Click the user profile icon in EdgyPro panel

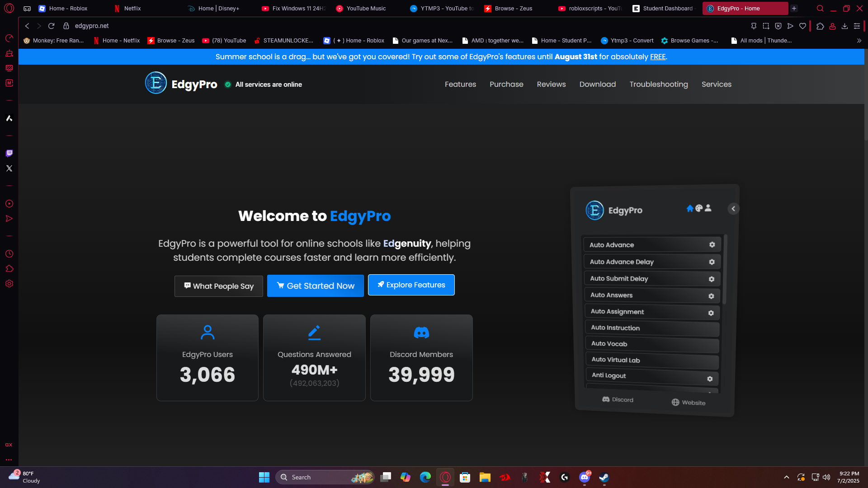point(708,208)
